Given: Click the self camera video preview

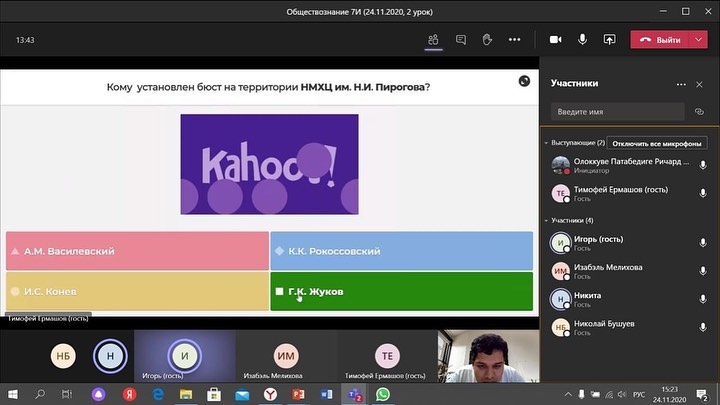Looking at the screenshot, I should 488,356.
